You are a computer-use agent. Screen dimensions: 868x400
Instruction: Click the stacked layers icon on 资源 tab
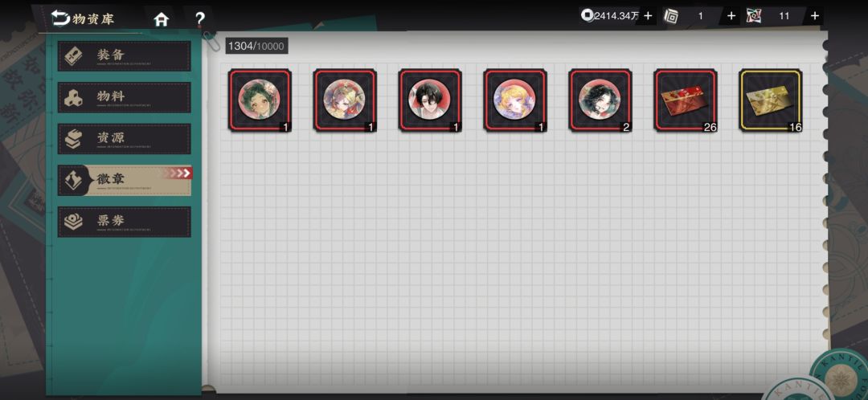tap(74, 139)
